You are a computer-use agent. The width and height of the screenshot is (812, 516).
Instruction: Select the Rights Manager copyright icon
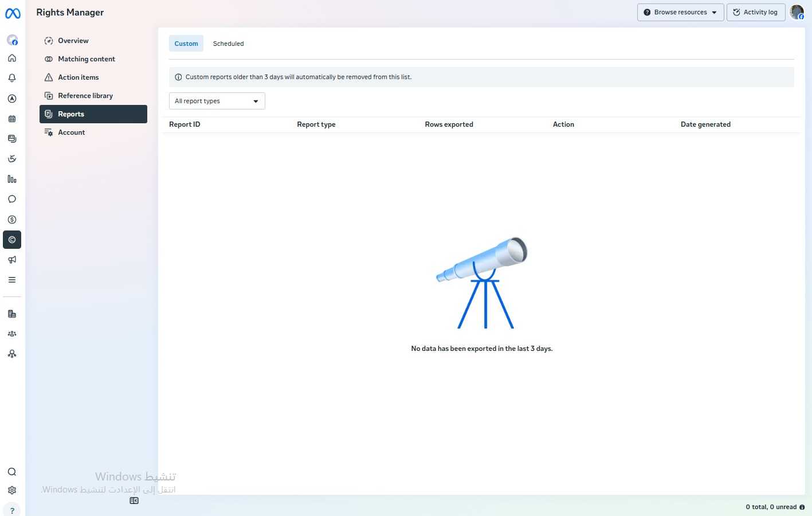coord(12,240)
